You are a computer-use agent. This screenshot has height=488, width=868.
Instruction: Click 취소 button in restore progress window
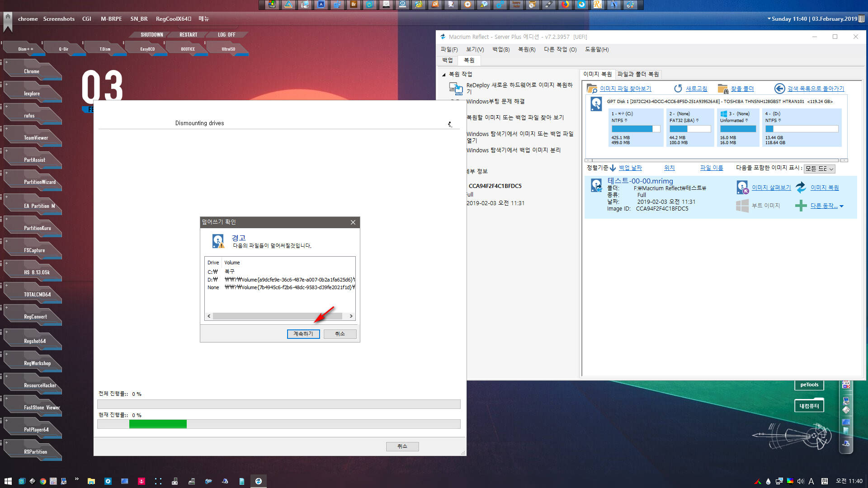coord(402,446)
